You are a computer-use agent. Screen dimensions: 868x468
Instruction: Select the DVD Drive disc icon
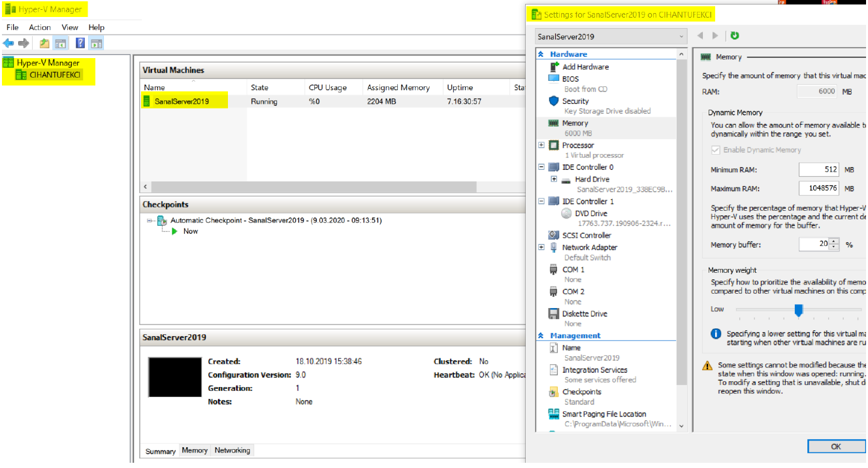pos(566,213)
